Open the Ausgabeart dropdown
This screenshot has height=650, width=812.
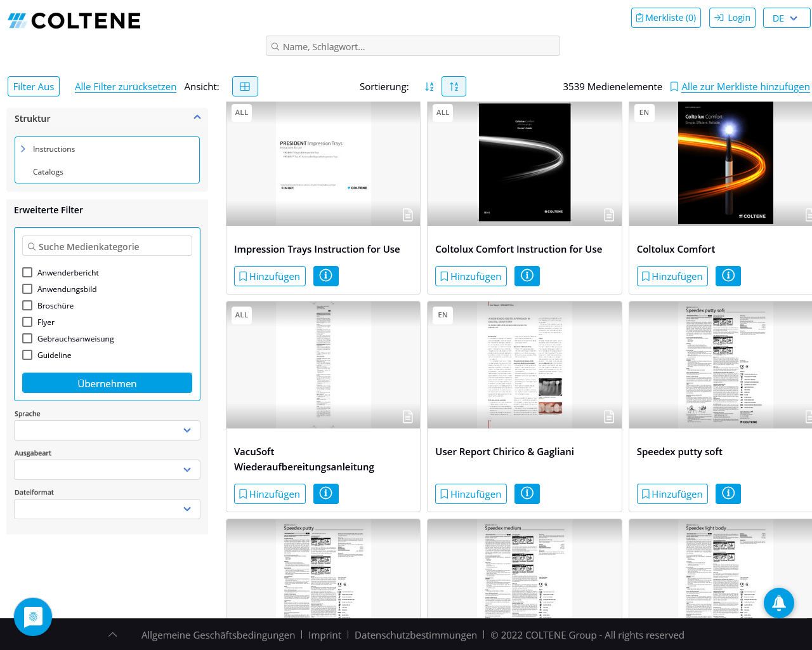pos(107,470)
